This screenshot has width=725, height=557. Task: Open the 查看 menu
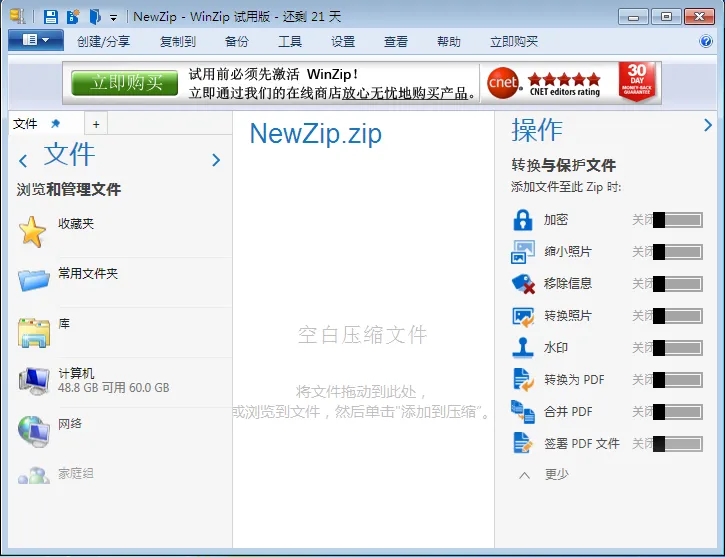(396, 42)
